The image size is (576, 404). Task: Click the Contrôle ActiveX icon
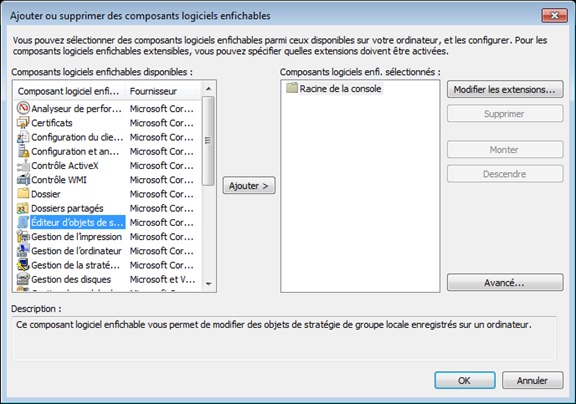pyautogui.click(x=23, y=166)
